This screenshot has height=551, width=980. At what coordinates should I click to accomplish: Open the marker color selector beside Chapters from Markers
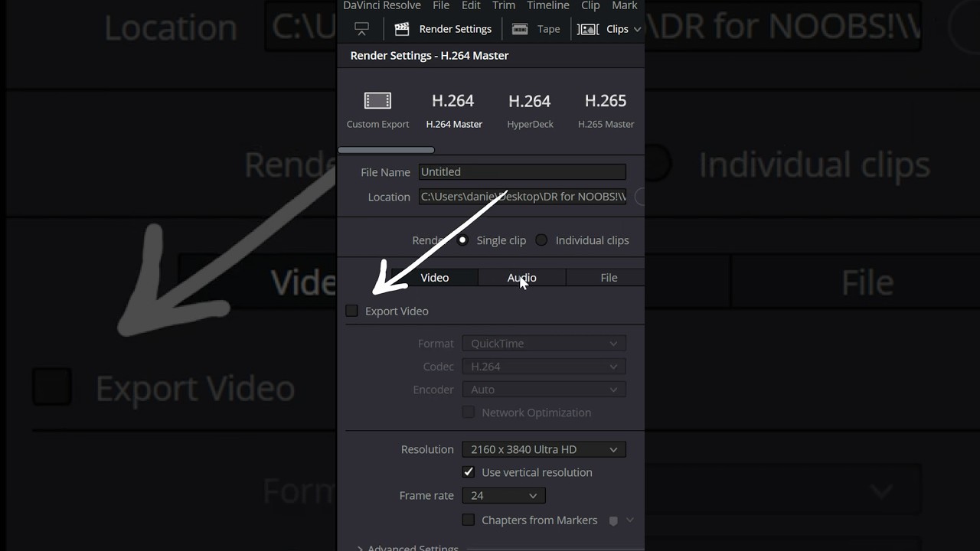[621, 520]
